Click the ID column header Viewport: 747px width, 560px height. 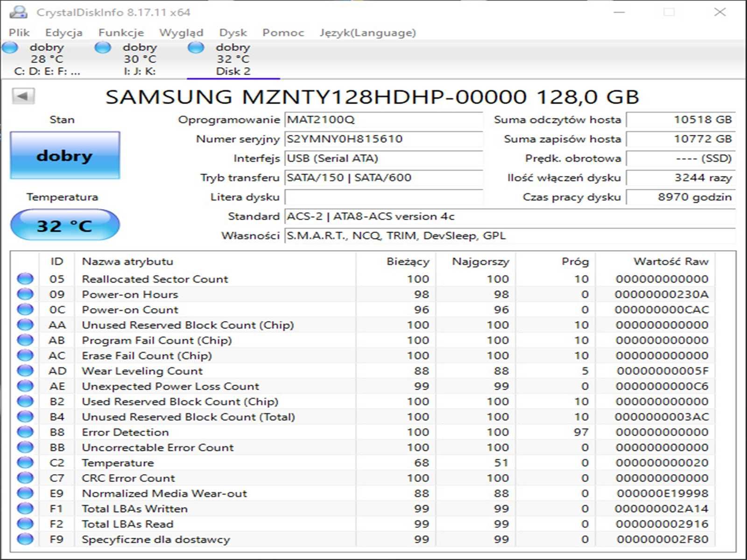56,261
